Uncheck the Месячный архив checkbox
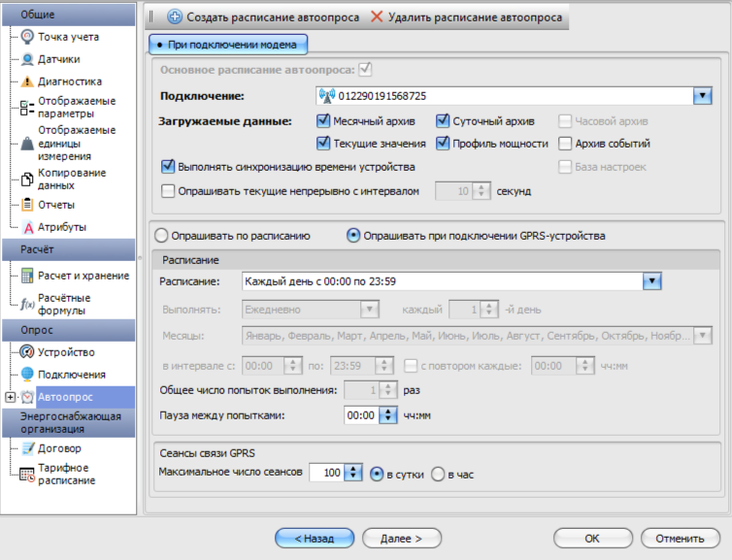The width and height of the screenshot is (732, 560). (x=324, y=122)
